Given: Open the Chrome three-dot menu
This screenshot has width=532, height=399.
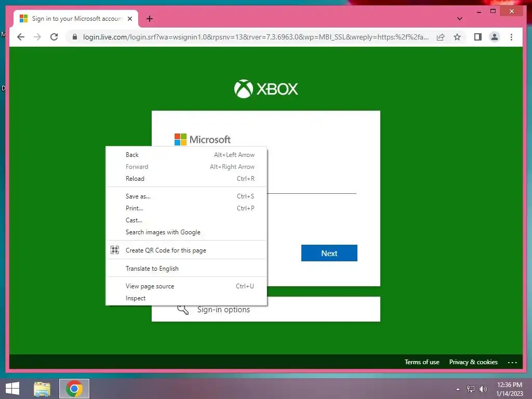Looking at the screenshot, I should [x=511, y=37].
